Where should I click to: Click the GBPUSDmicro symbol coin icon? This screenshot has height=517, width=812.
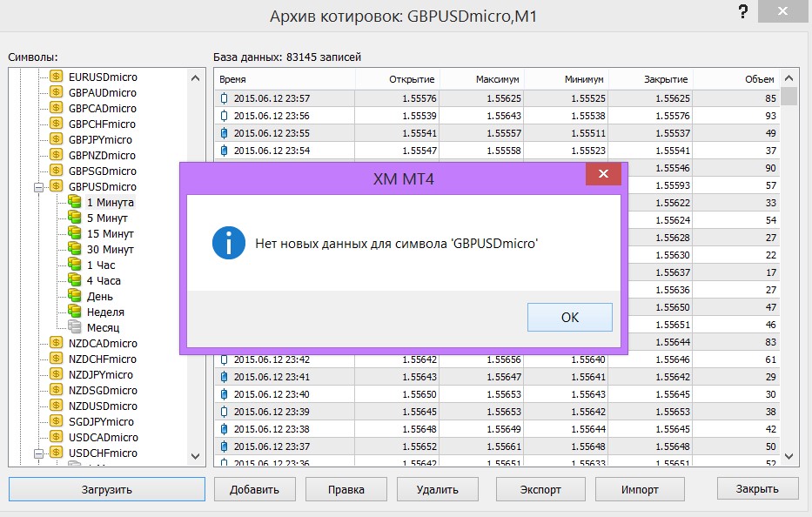coord(56,186)
